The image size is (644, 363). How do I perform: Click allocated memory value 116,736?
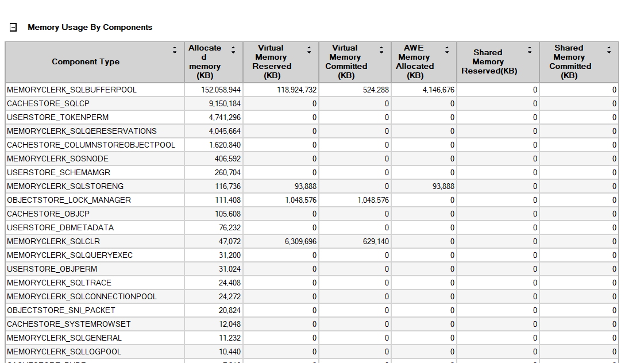tap(227, 186)
